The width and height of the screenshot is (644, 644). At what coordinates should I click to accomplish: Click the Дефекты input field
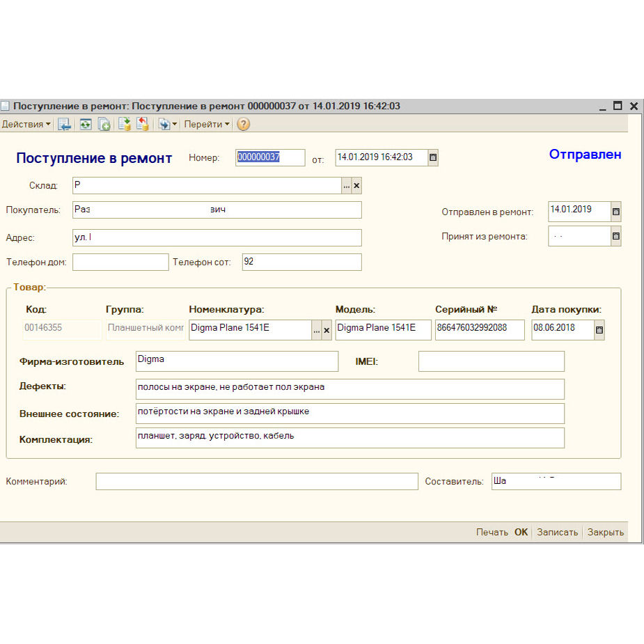(x=350, y=389)
